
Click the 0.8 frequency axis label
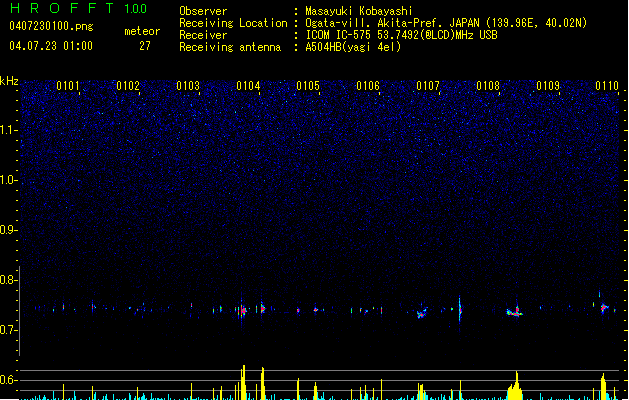pyautogui.click(x=8, y=280)
